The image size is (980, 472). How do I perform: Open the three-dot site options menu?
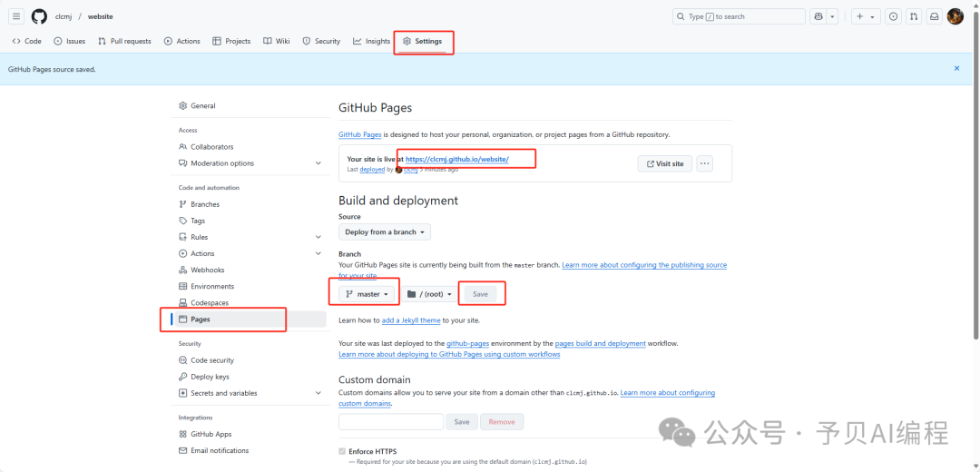705,163
